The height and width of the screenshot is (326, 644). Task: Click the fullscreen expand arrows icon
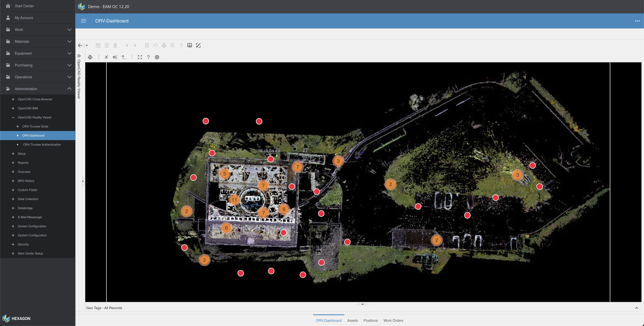tap(140, 57)
